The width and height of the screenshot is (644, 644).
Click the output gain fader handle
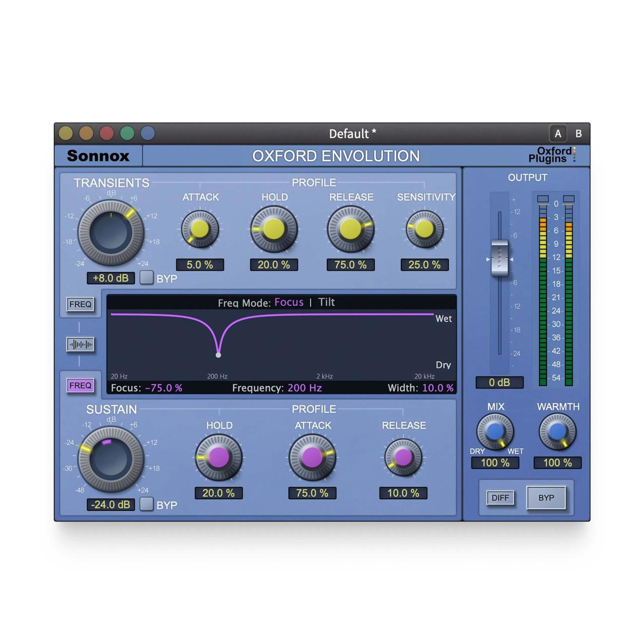(499, 258)
